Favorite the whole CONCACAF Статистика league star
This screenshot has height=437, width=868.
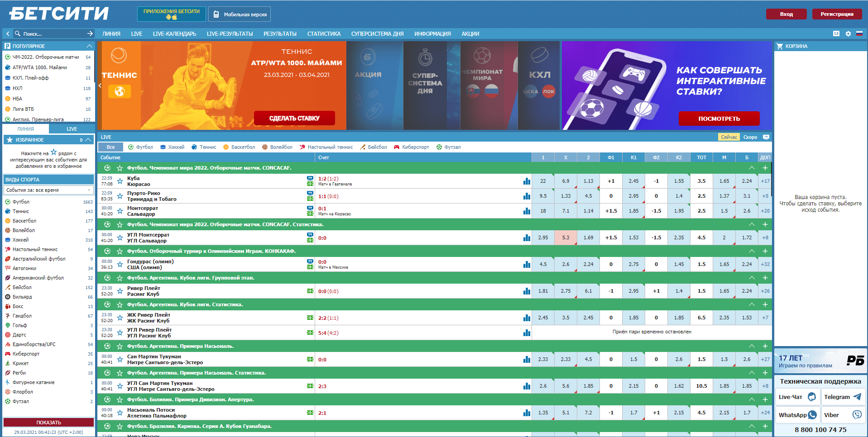120,224
